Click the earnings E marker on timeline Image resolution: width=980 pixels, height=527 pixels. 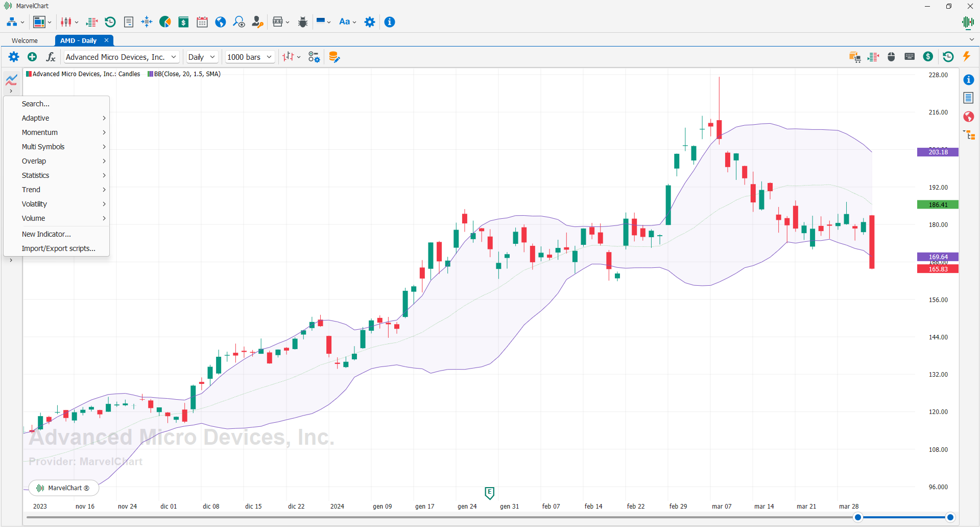pos(489,493)
